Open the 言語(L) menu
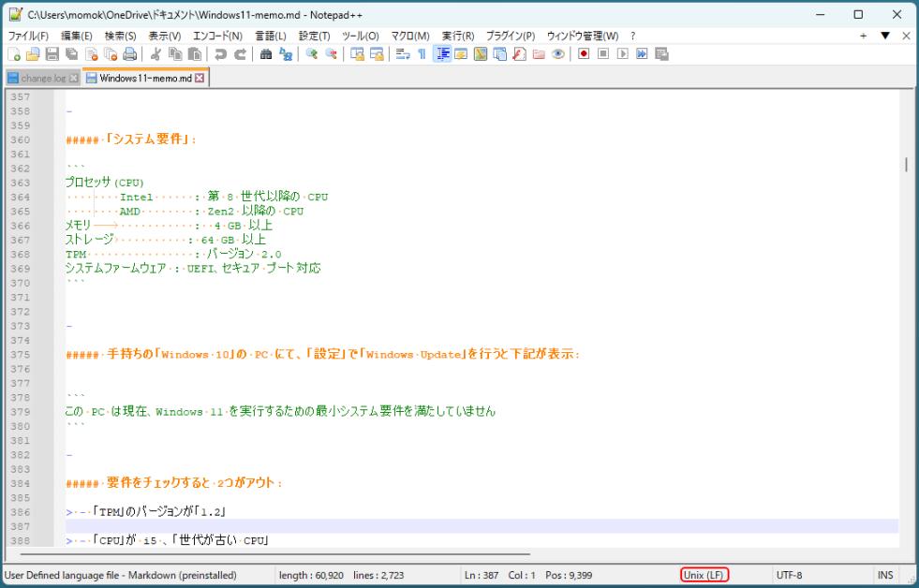Image resolution: width=919 pixels, height=588 pixels. [270, 37]
